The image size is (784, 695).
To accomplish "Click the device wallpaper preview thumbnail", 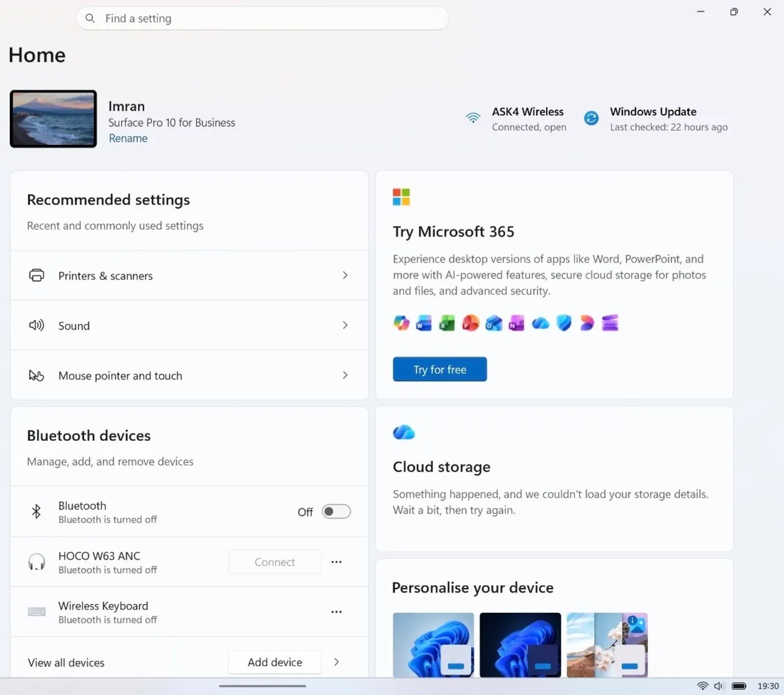I will (54, 119).
